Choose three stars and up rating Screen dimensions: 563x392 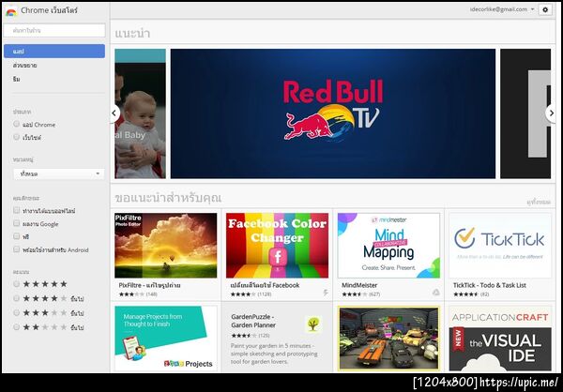point(16,312)
